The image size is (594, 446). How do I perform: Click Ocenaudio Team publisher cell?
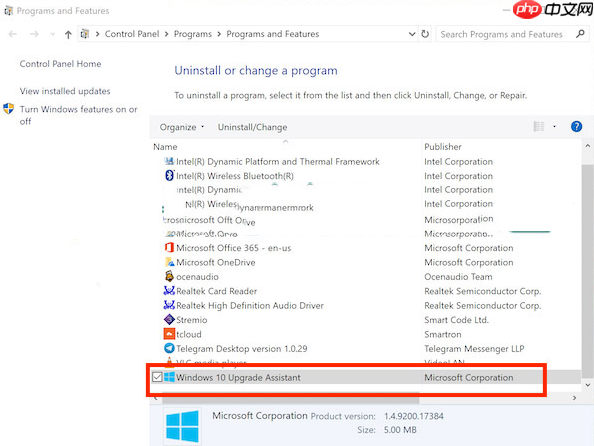coord(458,277)
